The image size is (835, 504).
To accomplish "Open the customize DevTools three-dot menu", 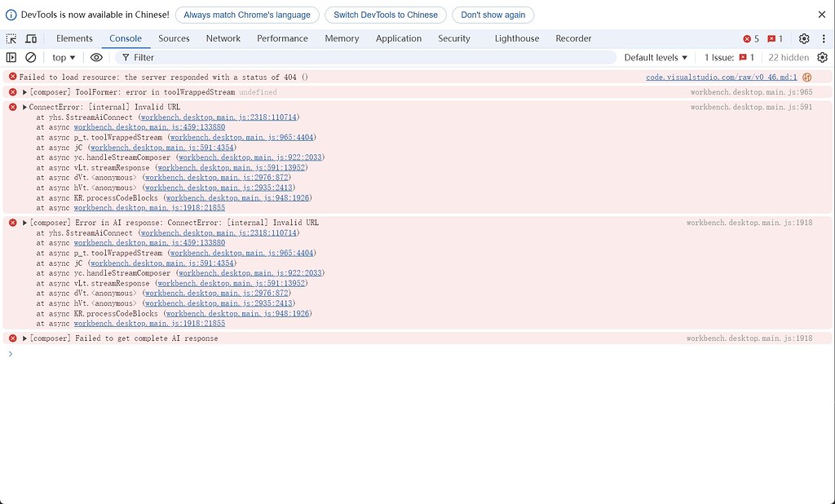I will click(824, 38).
